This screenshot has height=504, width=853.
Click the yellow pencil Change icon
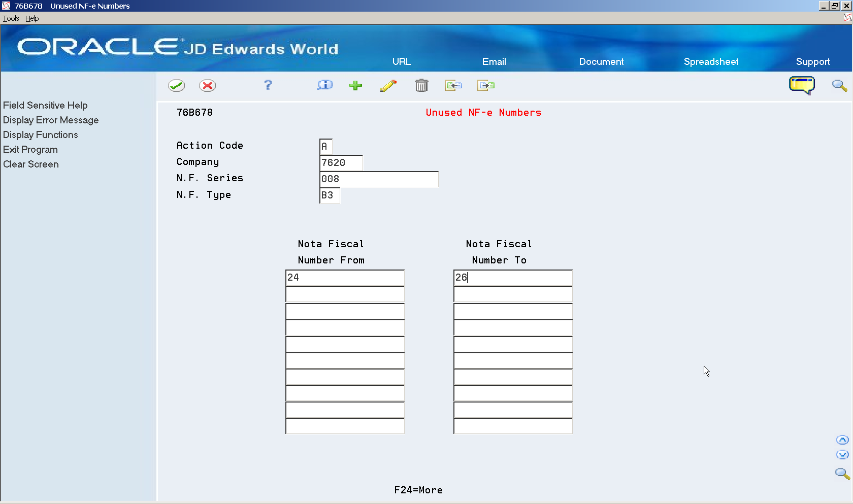pos(388,85)
